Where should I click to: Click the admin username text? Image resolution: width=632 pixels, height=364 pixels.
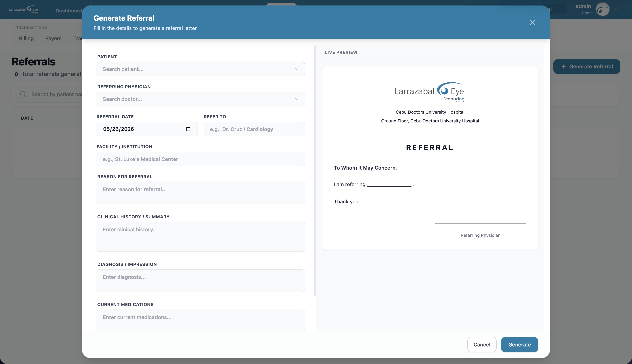point(583,6)
